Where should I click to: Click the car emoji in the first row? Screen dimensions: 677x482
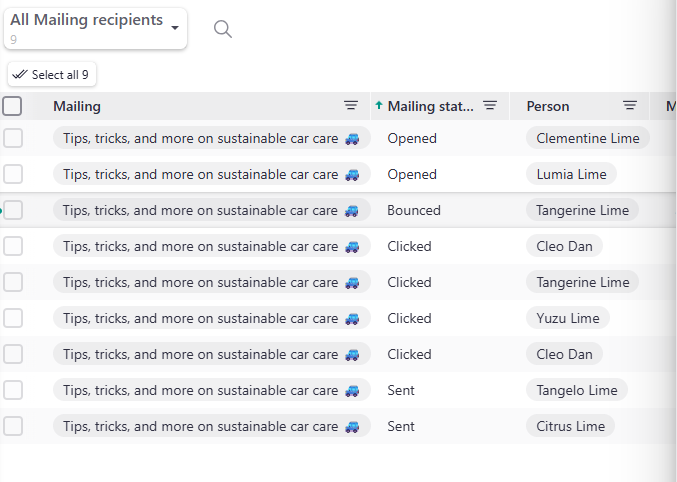coord(352,139)
